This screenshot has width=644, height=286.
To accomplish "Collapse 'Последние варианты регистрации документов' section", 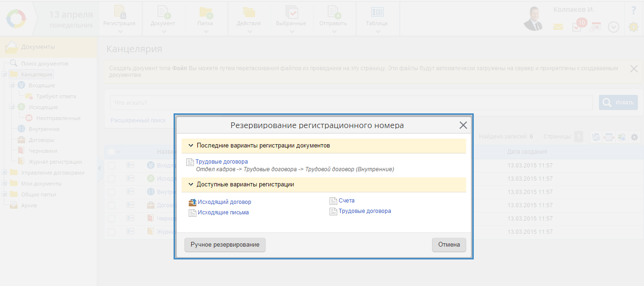I will click(191, 146).
